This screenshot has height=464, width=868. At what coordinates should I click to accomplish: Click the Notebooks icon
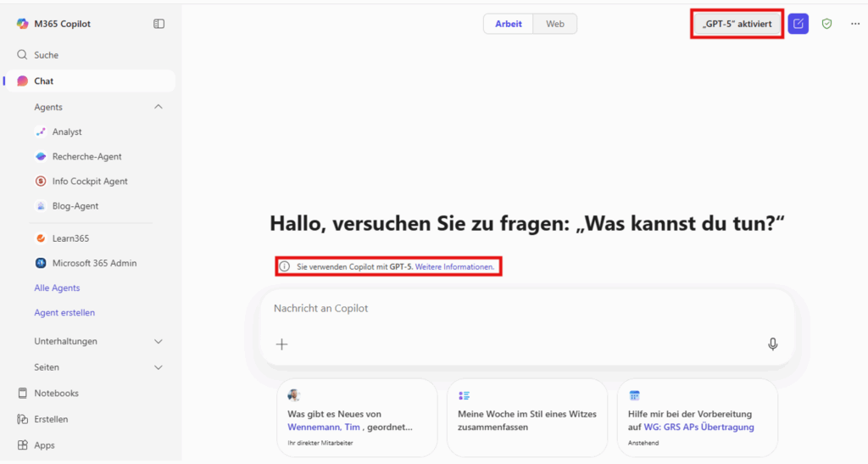pyautogui.click(x=22, y=393)
